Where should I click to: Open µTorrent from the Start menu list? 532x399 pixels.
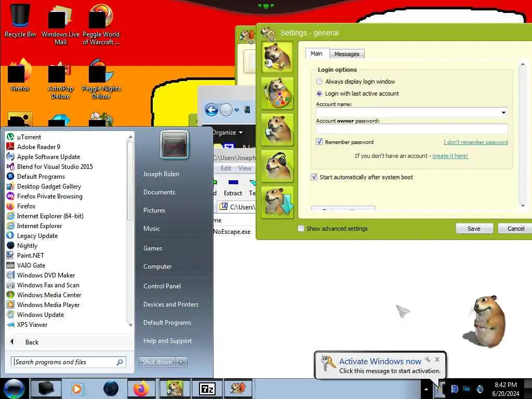pos(29,137)
